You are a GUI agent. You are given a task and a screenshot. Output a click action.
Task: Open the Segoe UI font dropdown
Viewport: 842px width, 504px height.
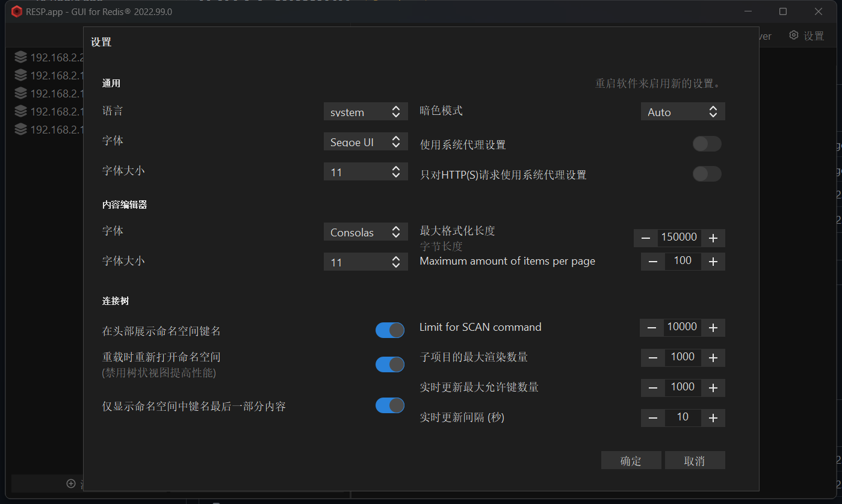click(365, 142)
